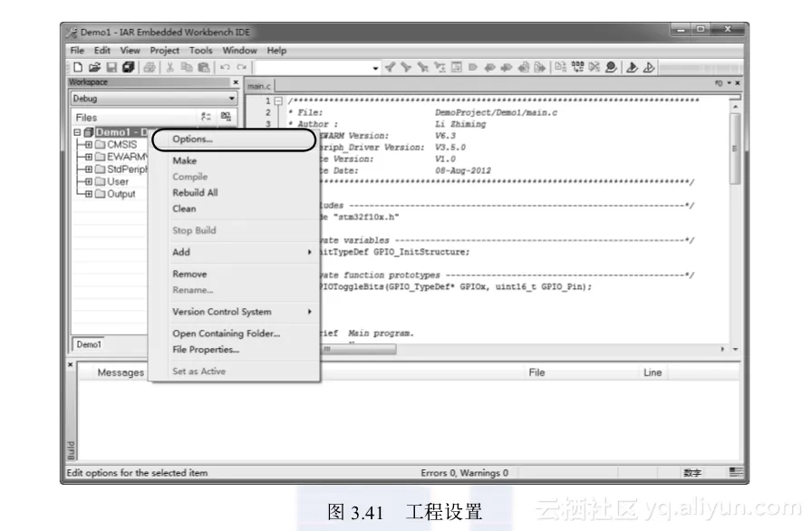This screenshot has height=531, width=812.
Task: Open the Edit menu
Action: click(102, 50)
